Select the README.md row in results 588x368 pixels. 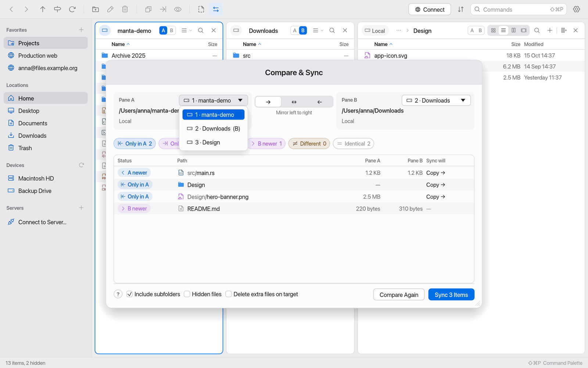tap(294, 209)
